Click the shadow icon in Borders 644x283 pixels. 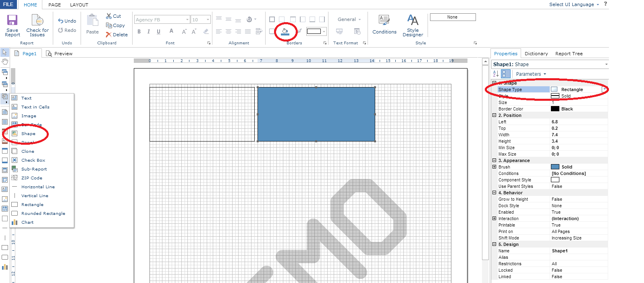272,31
